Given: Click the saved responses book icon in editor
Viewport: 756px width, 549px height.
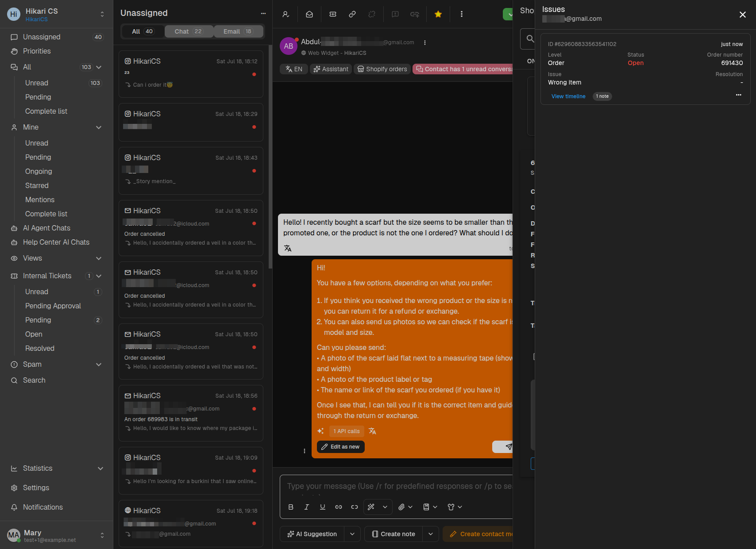Looking at the screenshot, I should (x=426, y=507).
